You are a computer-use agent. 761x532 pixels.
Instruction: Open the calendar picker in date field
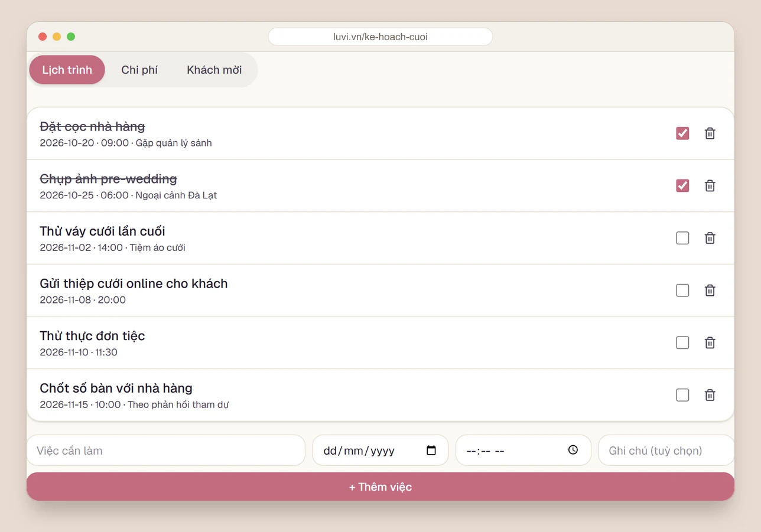tap(431, 451)
